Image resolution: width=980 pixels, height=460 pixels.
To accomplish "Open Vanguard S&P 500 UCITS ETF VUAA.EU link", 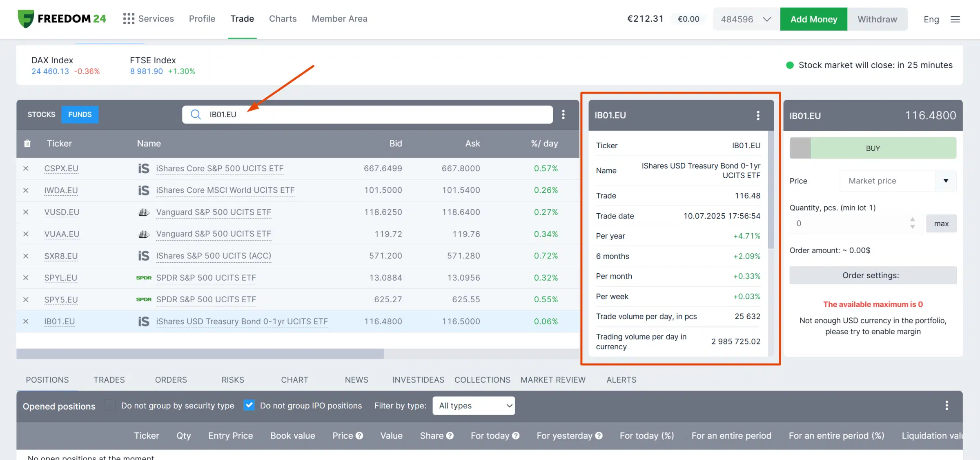I will click(x=214, y=234).
